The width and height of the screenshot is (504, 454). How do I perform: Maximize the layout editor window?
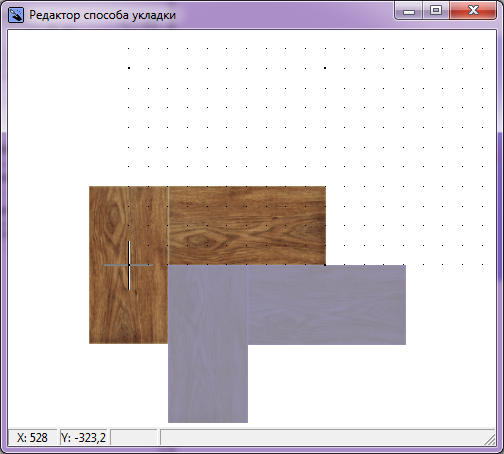(436, 11)
